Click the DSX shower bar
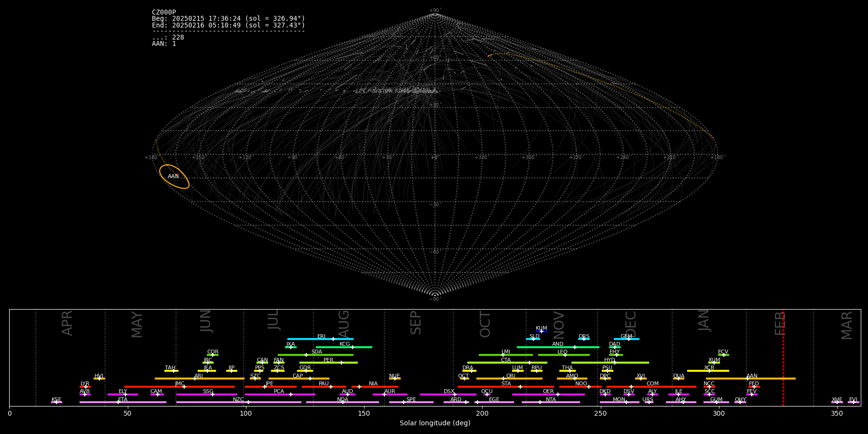868x434 pixels. pos(448,394)
